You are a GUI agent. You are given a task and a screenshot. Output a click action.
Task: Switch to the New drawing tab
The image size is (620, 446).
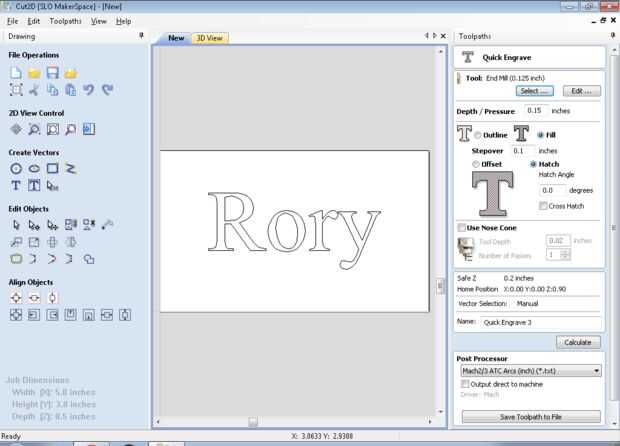(x=176, y=38)
